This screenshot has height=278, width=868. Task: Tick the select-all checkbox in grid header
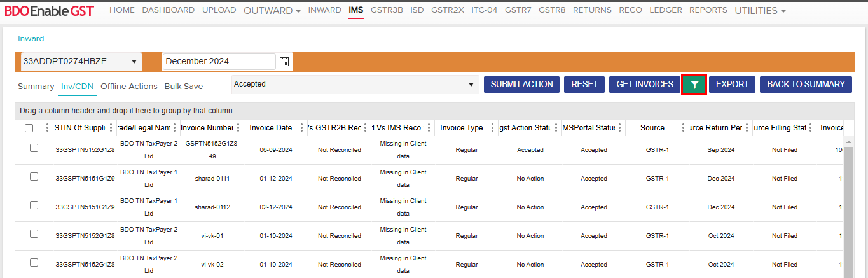tap(29, 128)
